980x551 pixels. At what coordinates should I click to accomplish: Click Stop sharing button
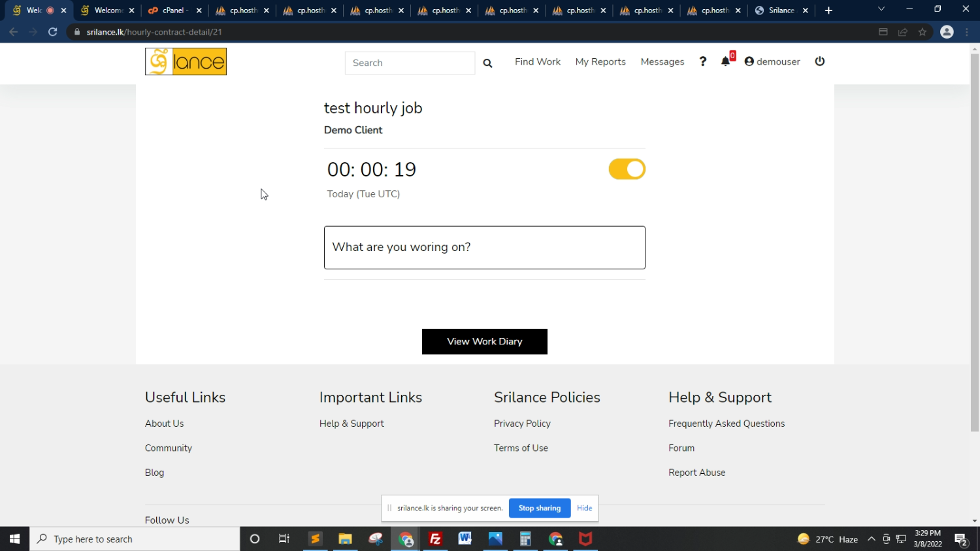539,508
